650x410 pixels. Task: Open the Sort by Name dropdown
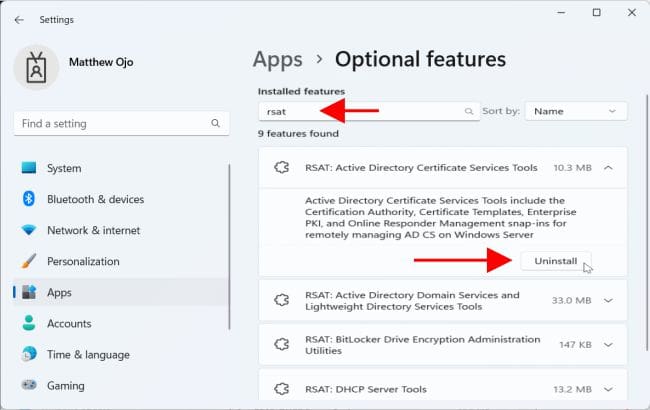click(576, 111)
